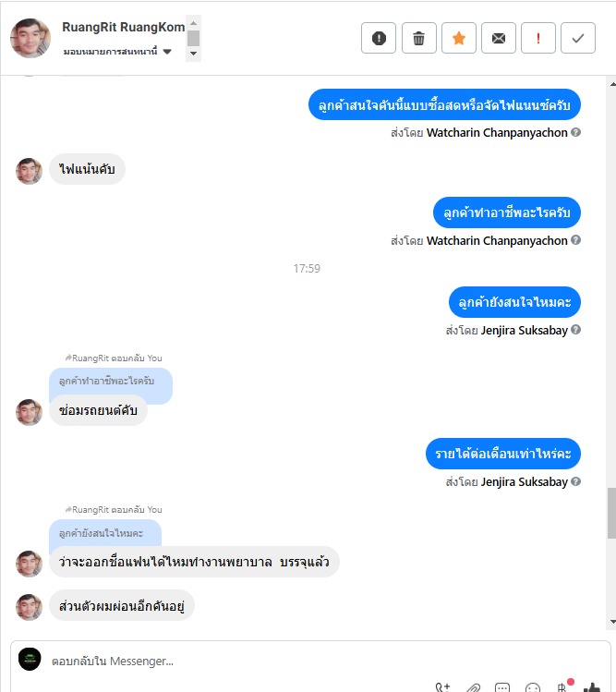Click the paperclip attachment icon
This screenshot has height=692, width=616.
(473, 687)
